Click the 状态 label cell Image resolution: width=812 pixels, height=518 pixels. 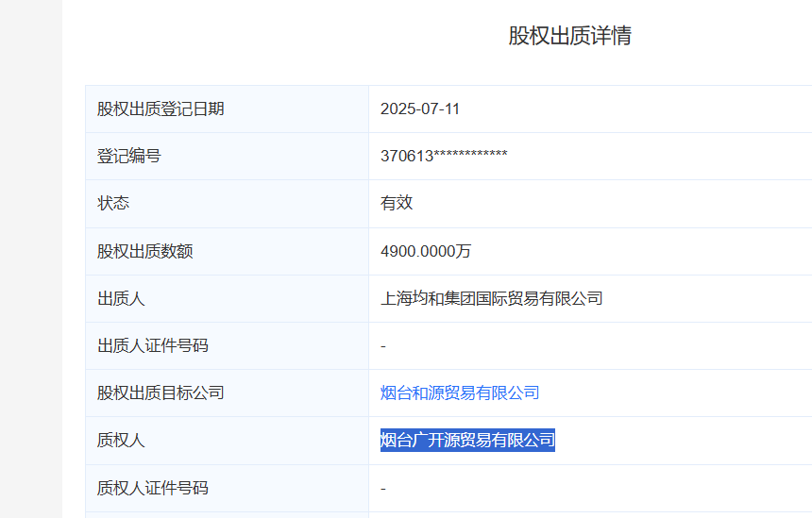tap(227, 204)
